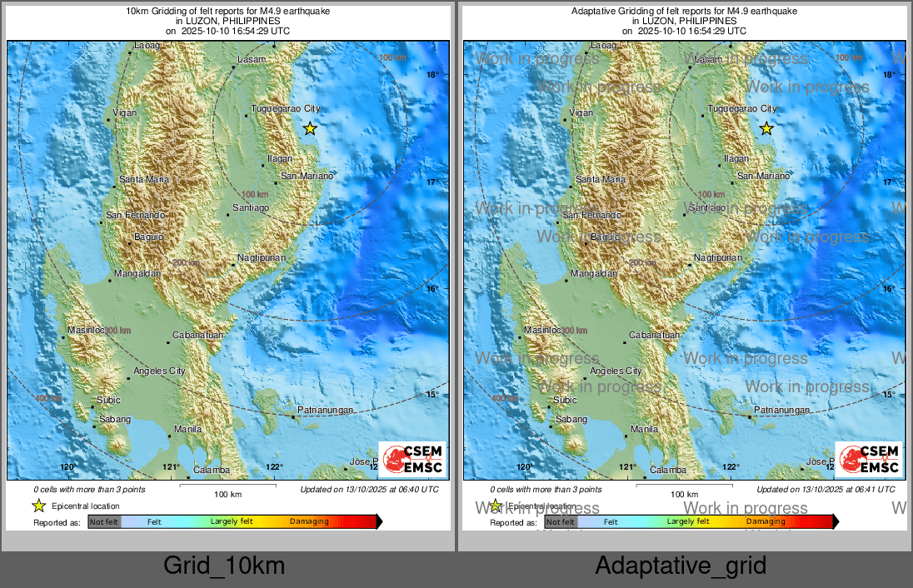Click the "Cabanatuan" label on the Adaptative_grid map

(655, 336)
